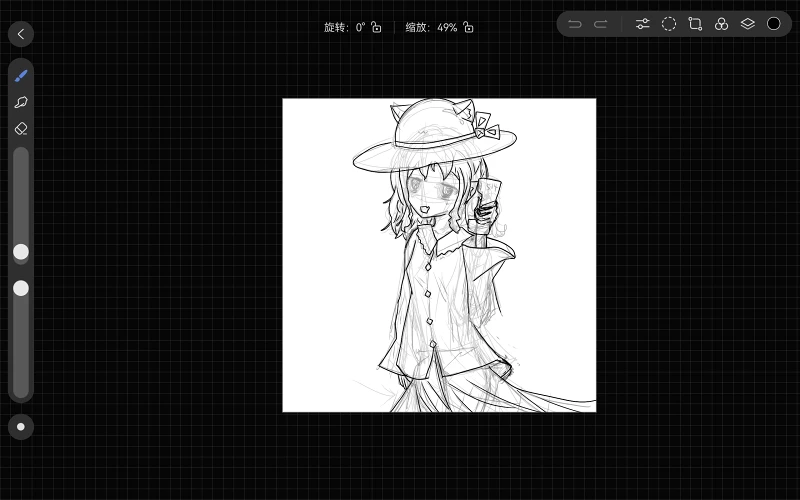The width and height of the screenshot is (800, 500).
Task: Toggle the zoom lock icon
Action: [468, 27]
